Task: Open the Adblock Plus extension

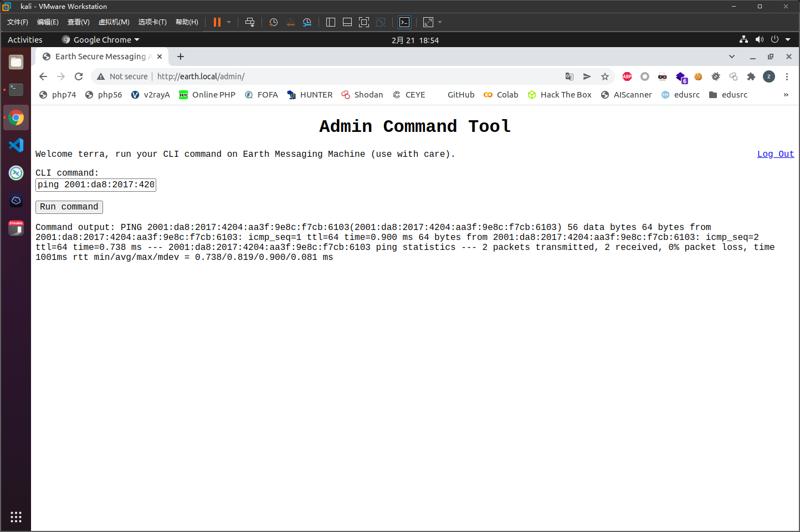Action: [x=627, y=76]
